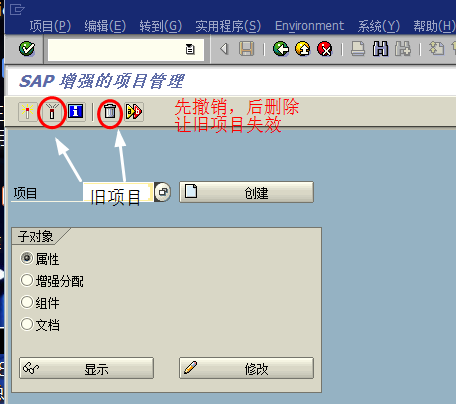Select the 组件 radio button
456x404 pixels.
pyautogui.click(x=27, y=302)
